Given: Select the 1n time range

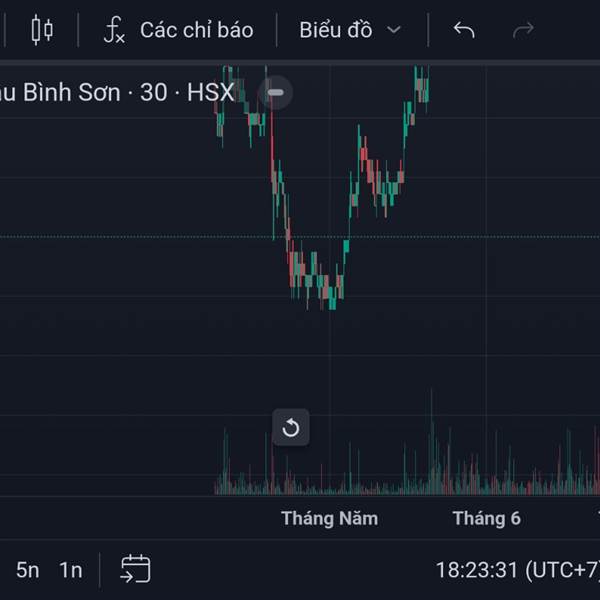Looking at the screenshot, I should 70,570.
